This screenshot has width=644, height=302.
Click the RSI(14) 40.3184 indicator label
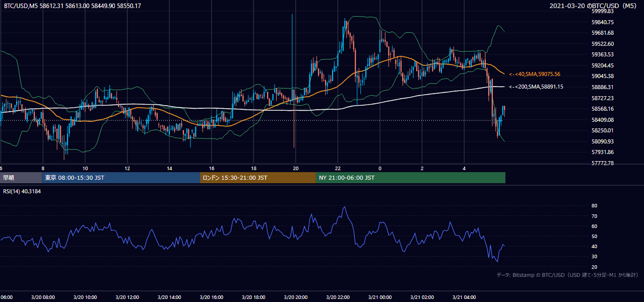(23, 191)
